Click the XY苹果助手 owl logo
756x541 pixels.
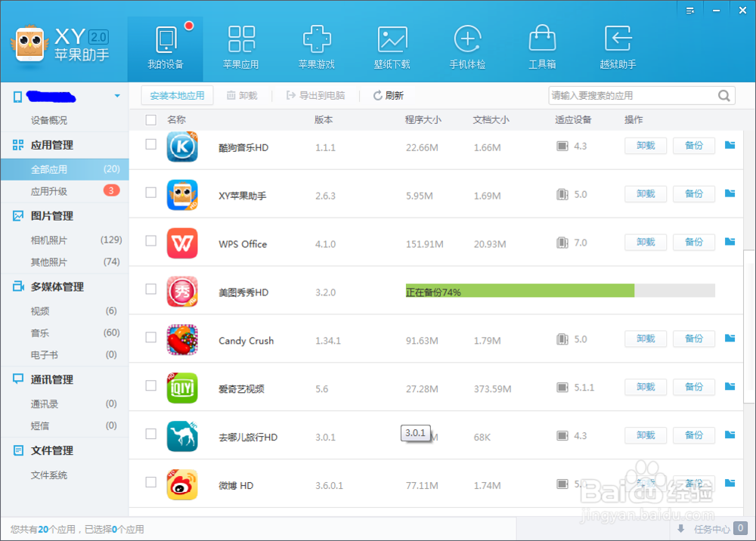(30, 45)
